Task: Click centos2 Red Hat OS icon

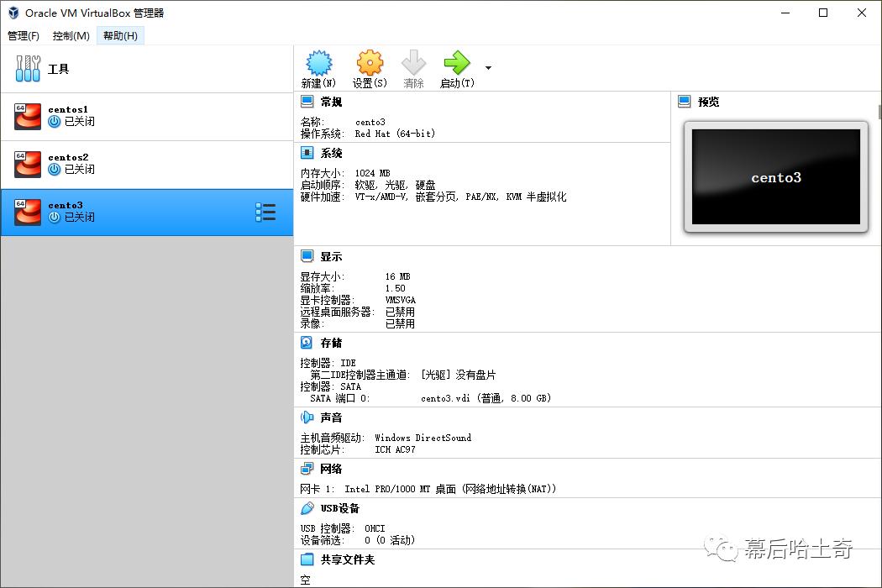Action: (28, 165)
